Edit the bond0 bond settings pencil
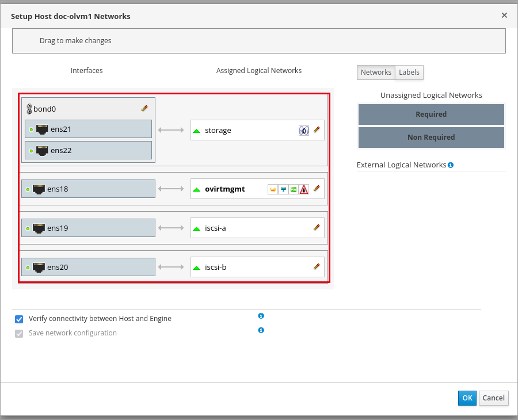Image resolution: width=518 pixels, height=420 pixels. [x=144, y=108]
